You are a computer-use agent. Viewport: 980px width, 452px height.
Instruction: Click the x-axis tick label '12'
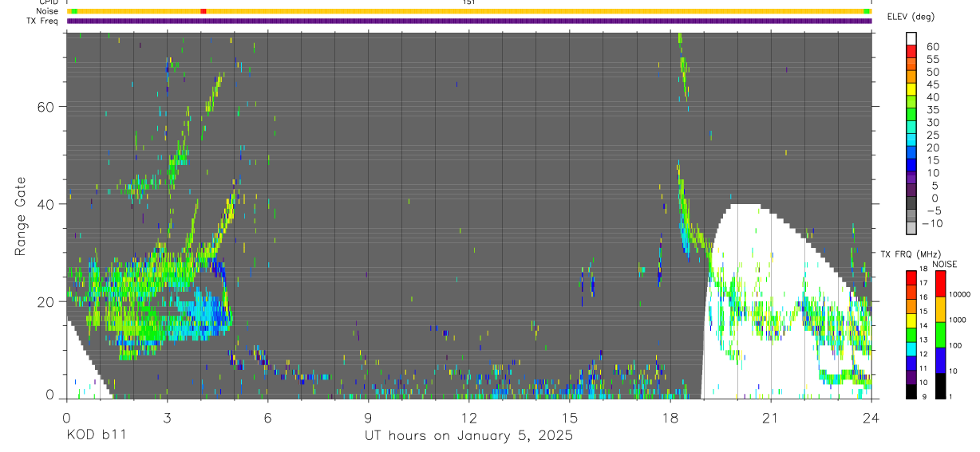(468, 418)
